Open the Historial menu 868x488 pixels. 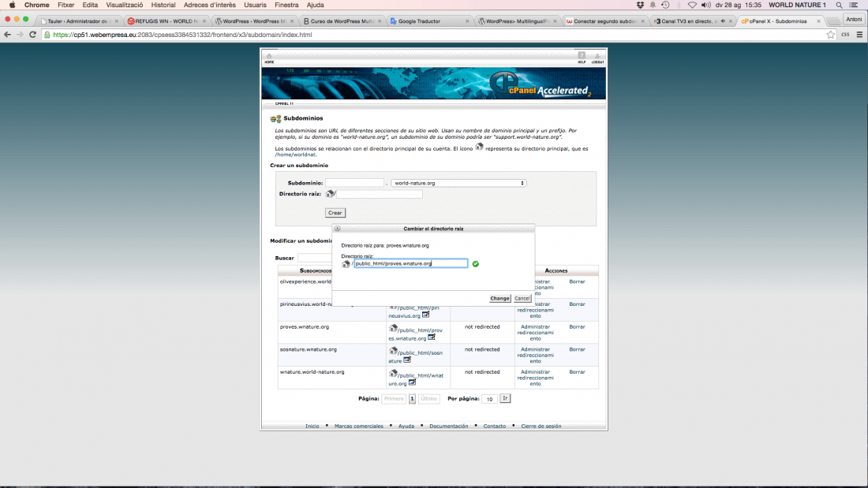tap(163, 5)
